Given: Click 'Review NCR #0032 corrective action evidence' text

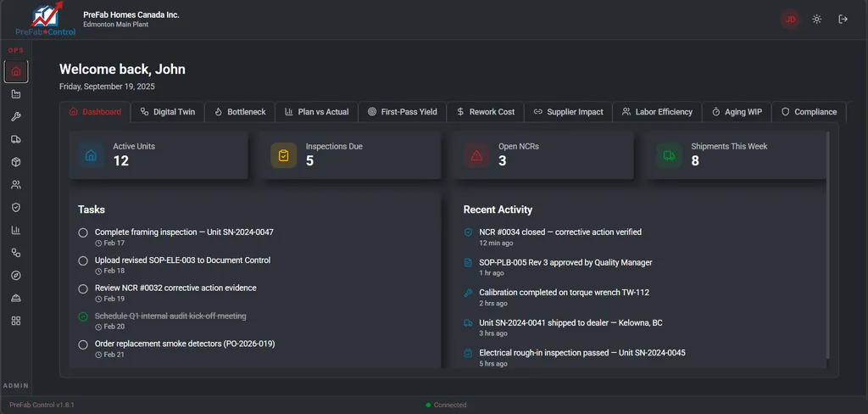Looking at the screenshot, I should pos(175,288).
